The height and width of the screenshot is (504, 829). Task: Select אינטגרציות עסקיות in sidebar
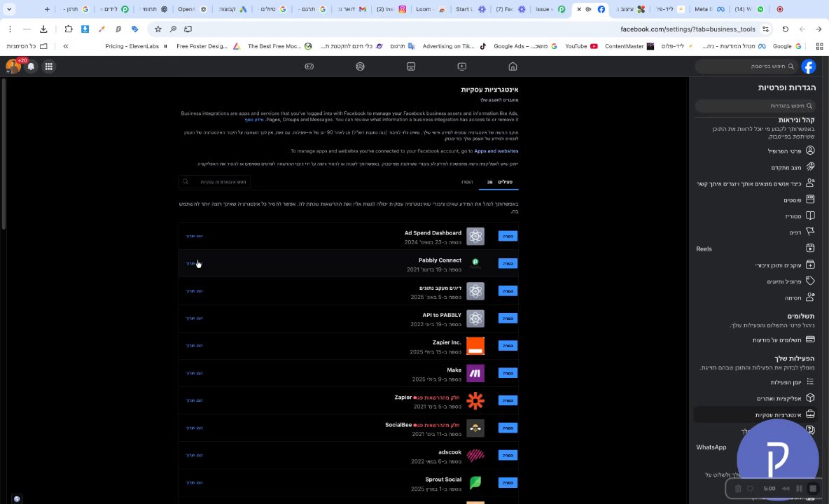(x=755, y=414)
